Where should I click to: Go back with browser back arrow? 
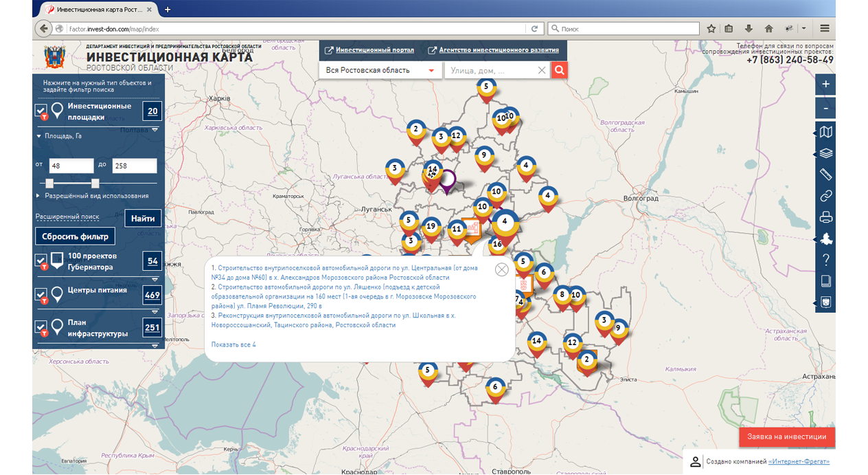pyautogui.click(x=44, y=29)
